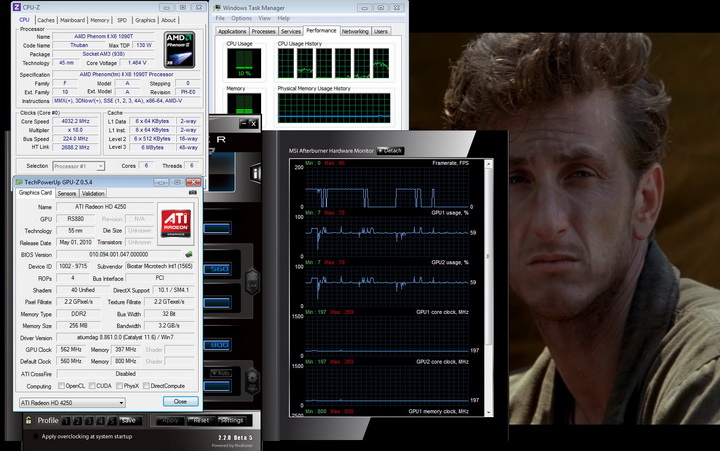Click the Afterburner Save profile button
720x451 pixels.
pos(129,421)
